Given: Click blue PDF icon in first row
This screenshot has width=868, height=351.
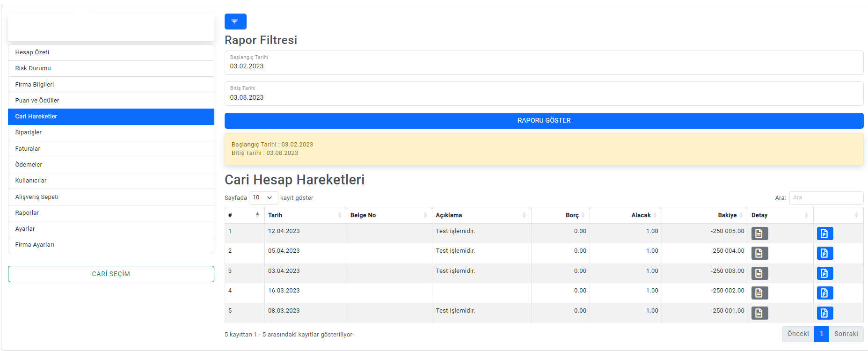Looking at the screenshot, I should 824,234.
